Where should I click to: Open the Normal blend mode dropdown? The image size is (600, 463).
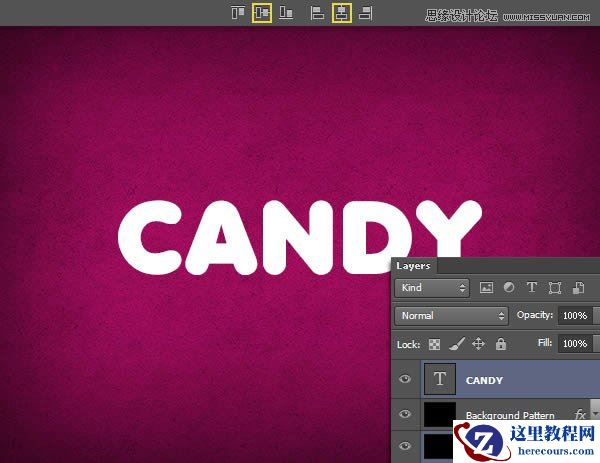[452, 316]
